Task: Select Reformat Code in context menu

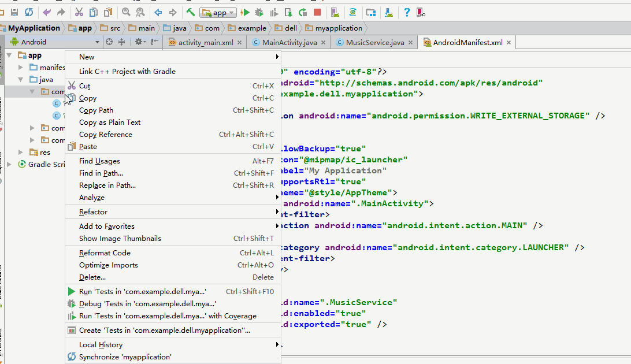Action: point(105,253)
